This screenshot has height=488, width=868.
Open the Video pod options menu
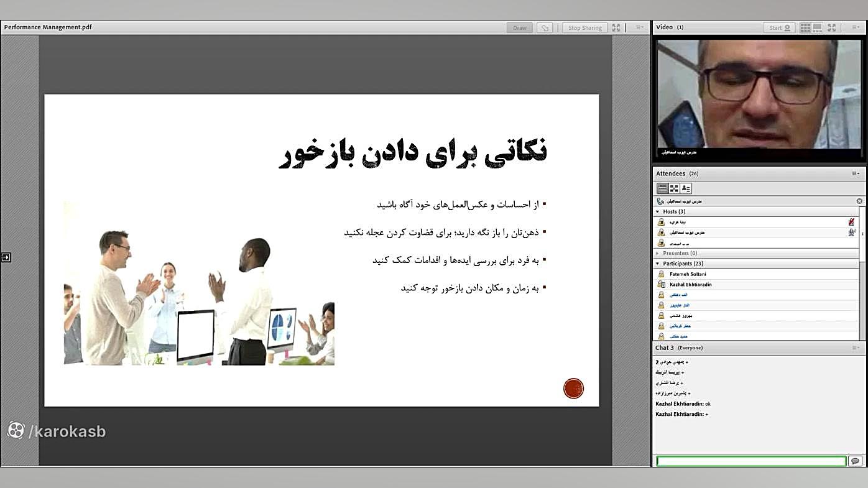pos(856,27)
